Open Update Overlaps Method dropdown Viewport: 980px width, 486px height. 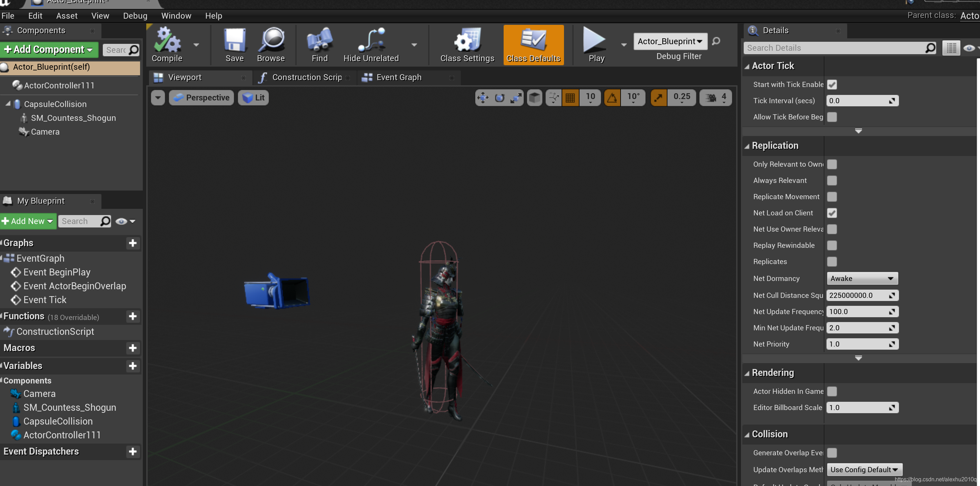(x=864, y=470)
